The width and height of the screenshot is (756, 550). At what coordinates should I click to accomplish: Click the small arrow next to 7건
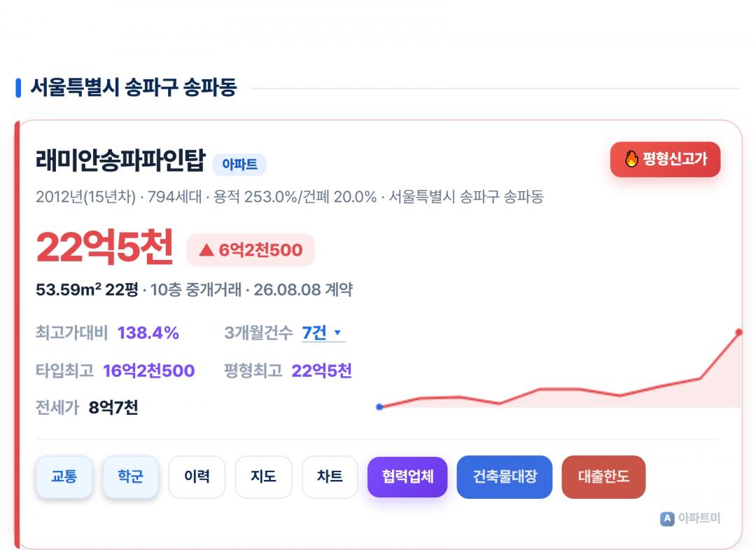[x=337, y=332]
